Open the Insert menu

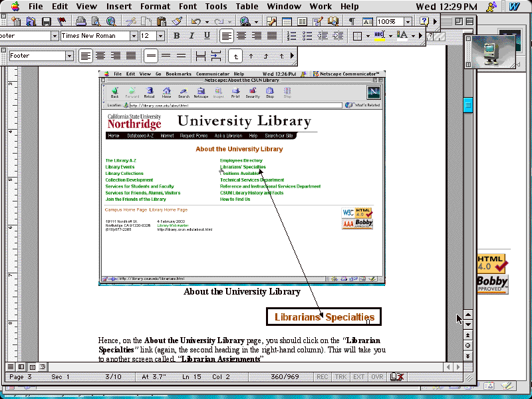pyautogui.click(x=119, y=7)
